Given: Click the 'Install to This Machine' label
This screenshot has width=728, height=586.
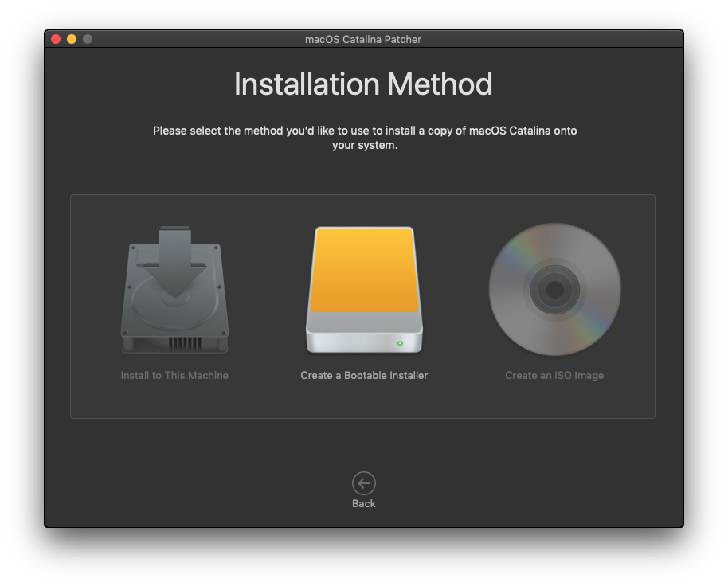Looking at the screenshot, I should pos(174,375).
